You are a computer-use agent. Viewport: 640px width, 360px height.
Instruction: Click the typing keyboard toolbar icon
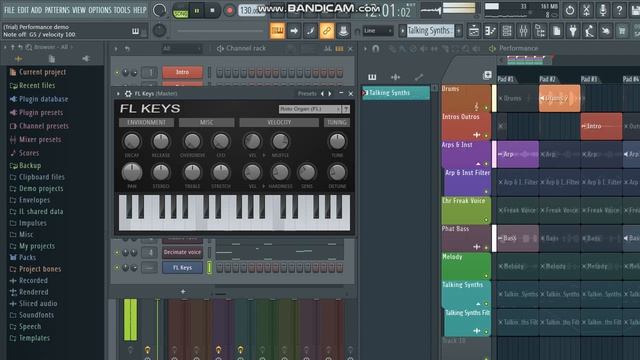pyautogui.click(x=278, y=31)
